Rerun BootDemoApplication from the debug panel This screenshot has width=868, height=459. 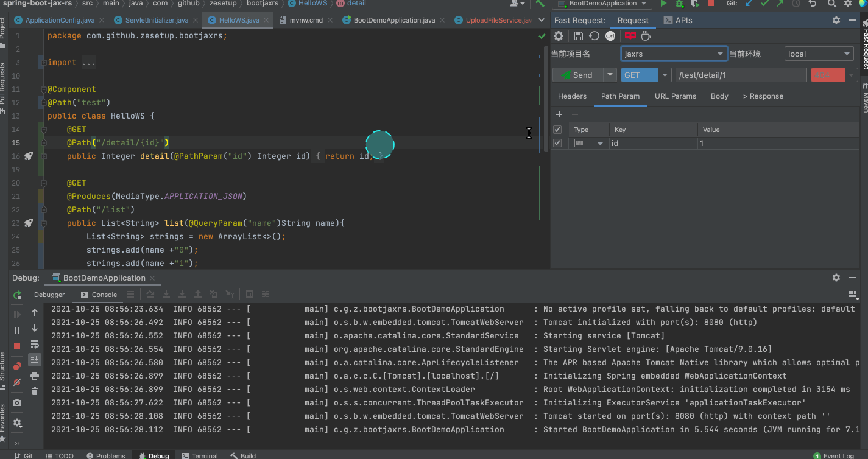[x=17, y=295]
